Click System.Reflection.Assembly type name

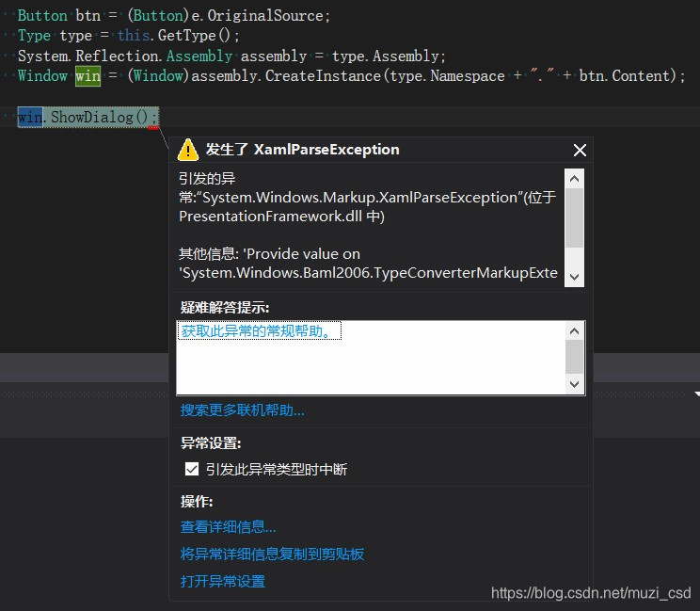(x=125, y=56)
